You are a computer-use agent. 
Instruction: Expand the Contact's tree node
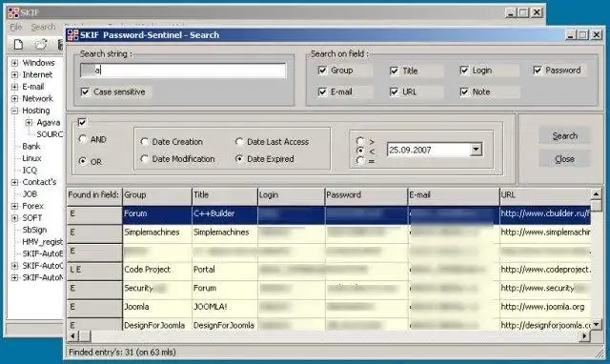(x=15, y=182)
